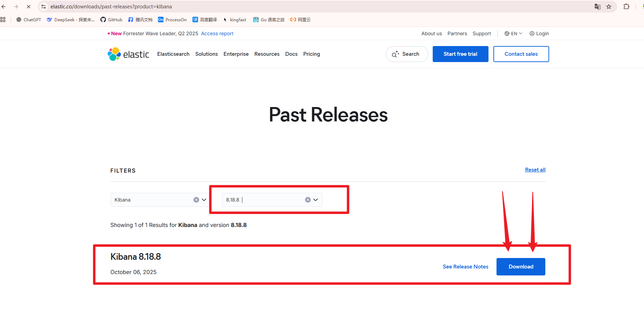The height and width of the screenshot is (311, 644).
Task: Go to About us
Action: (432, 33)
